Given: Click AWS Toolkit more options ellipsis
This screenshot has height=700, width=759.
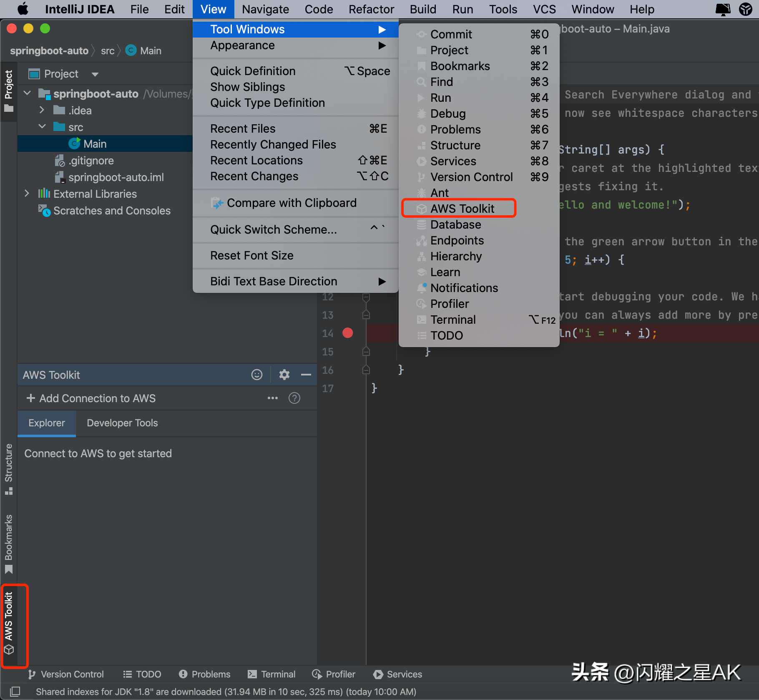Looking at the screenshot, I should coord(273,398).
